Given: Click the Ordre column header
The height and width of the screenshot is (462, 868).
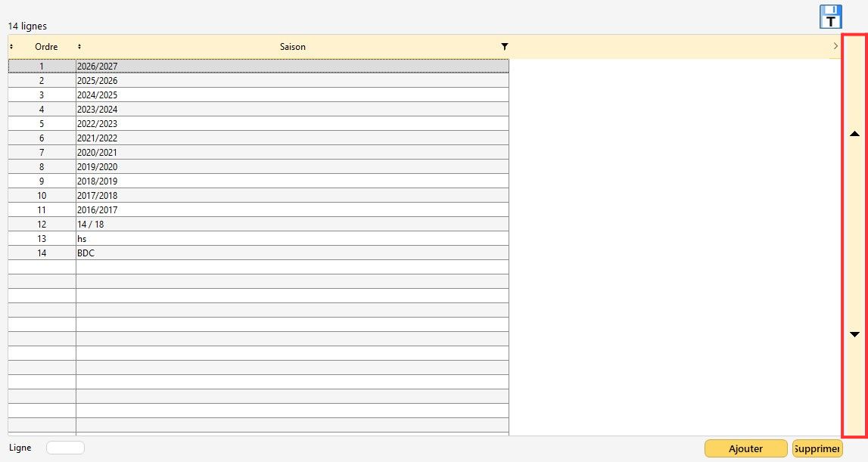Looking at the screenshot, I should point(46,47).
